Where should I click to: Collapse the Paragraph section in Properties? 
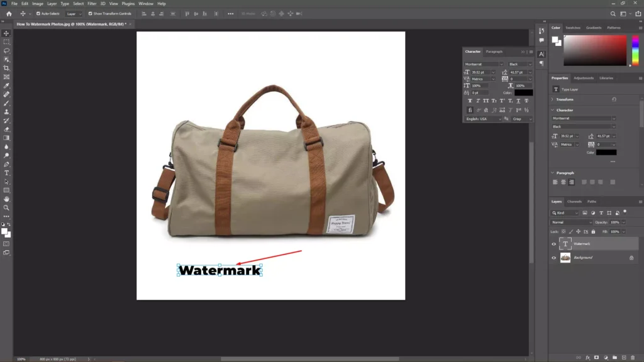pyautogui.click(x=552, y=173)
